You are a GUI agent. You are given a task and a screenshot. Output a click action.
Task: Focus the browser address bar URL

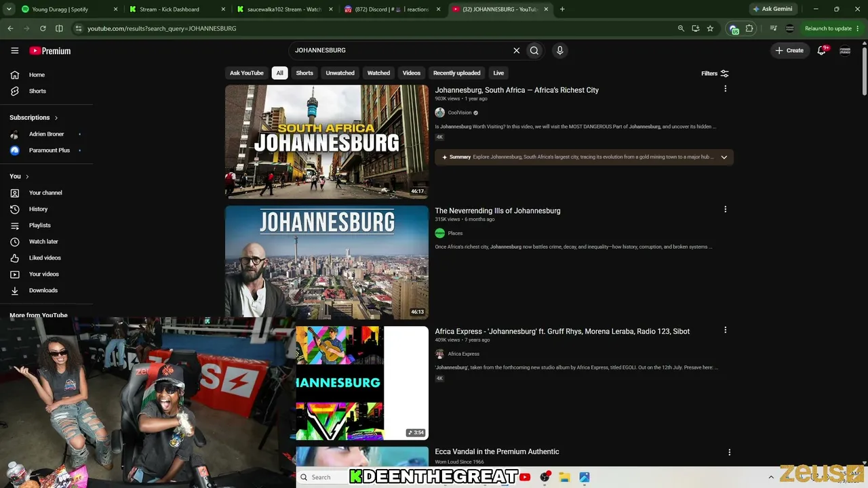[162, 28]
